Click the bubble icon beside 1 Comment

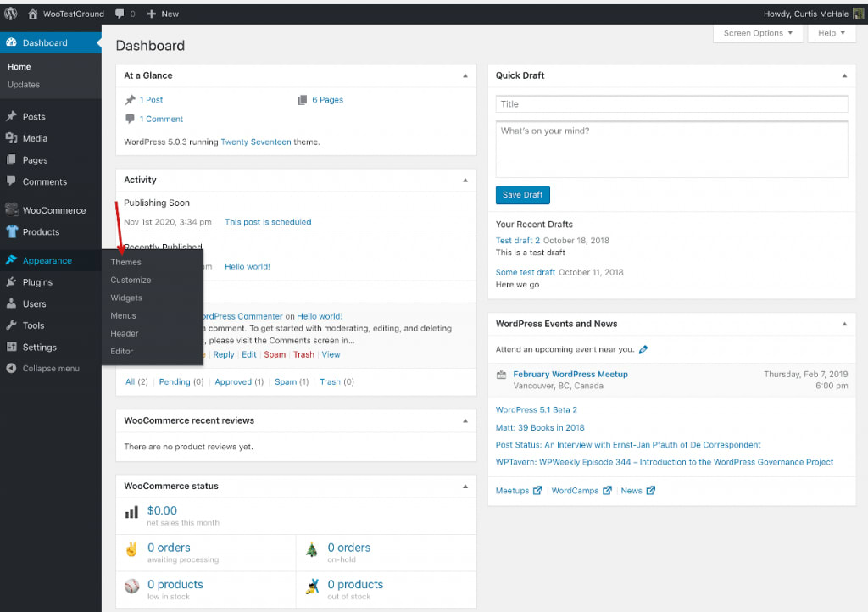click(x=130, y=119)
